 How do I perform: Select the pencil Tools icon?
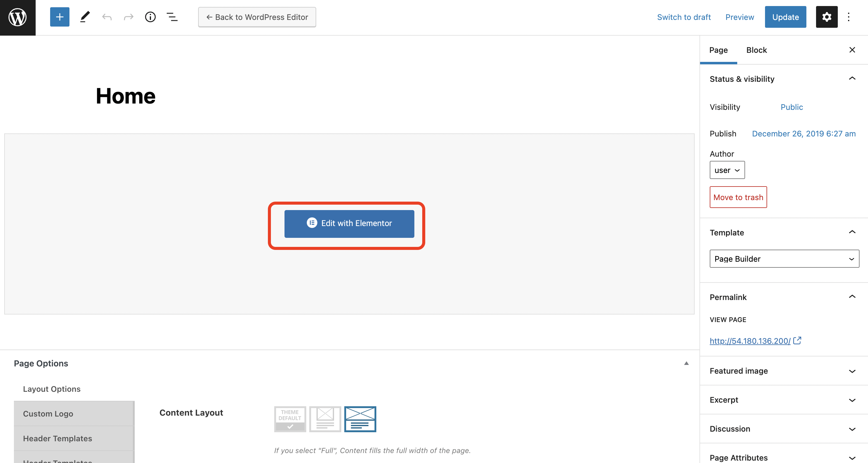85,17
